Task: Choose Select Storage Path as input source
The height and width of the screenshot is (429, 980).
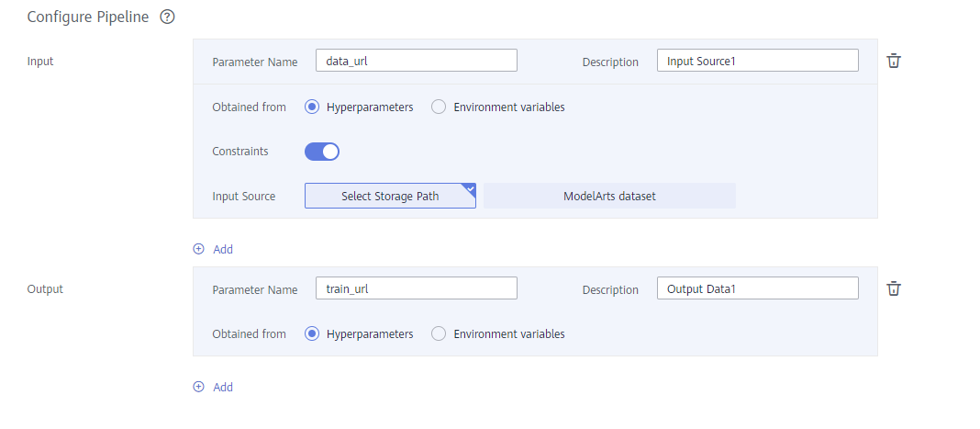Action: click(x=390, y=196)
